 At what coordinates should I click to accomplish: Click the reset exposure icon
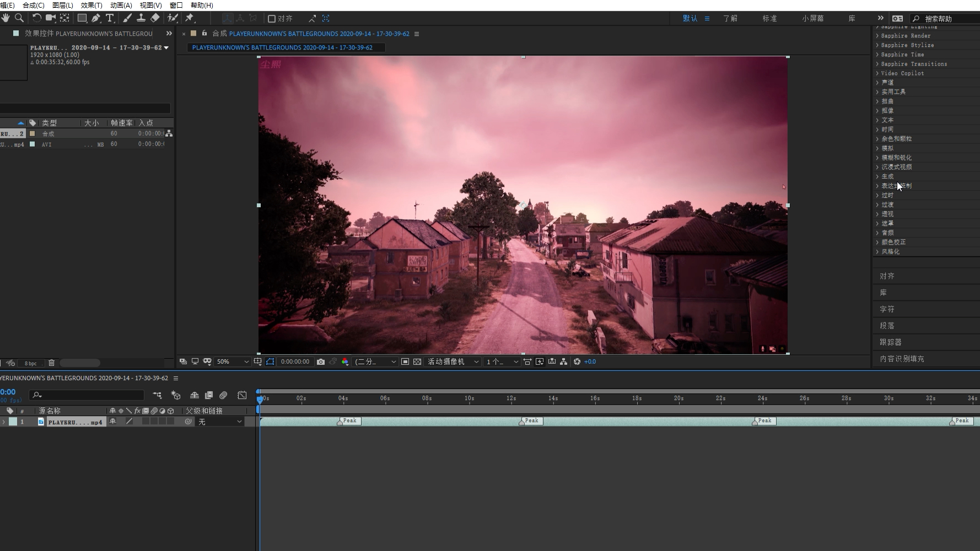coord(577,361)
